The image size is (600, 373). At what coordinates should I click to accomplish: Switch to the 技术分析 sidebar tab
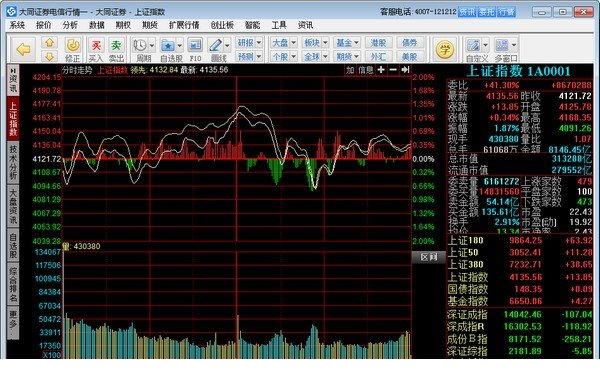(13, 162)
